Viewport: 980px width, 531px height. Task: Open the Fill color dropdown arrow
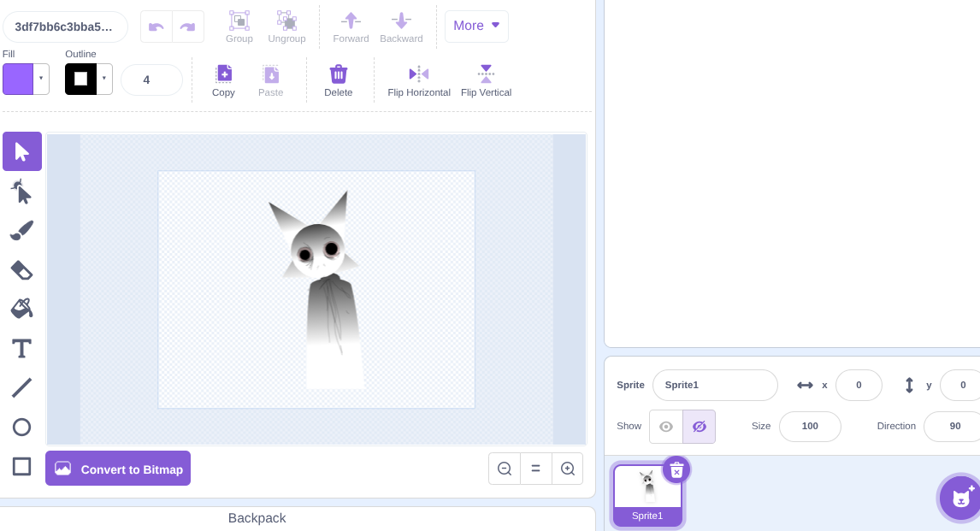click(x=41, y=79)
